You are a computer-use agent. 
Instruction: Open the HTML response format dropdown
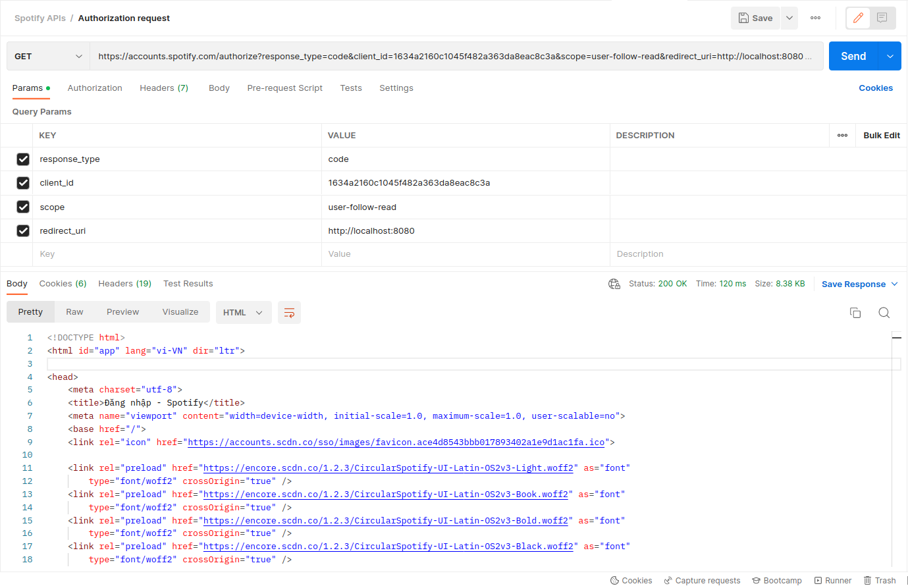[x=243, y=312]
